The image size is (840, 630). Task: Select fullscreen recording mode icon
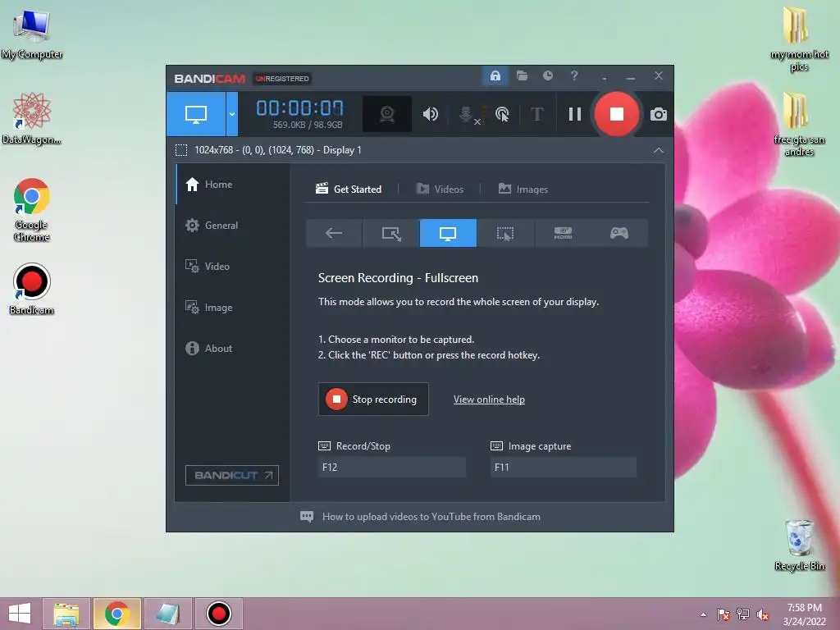(x=448, y=233)
